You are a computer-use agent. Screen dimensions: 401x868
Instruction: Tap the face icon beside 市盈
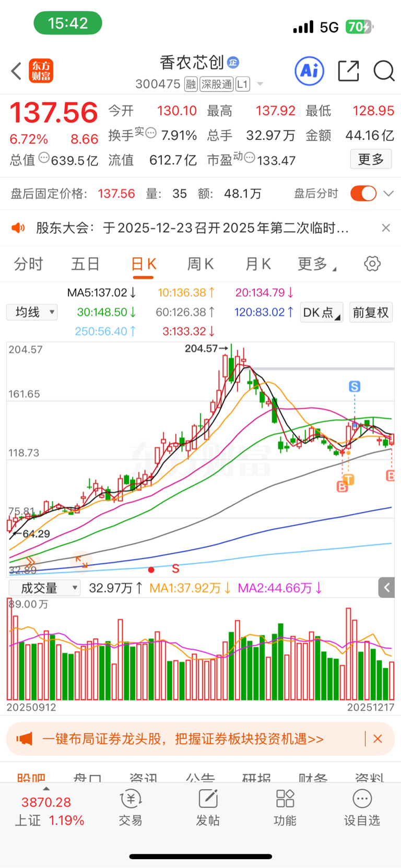pyautogui.click(x=250, y=157)
